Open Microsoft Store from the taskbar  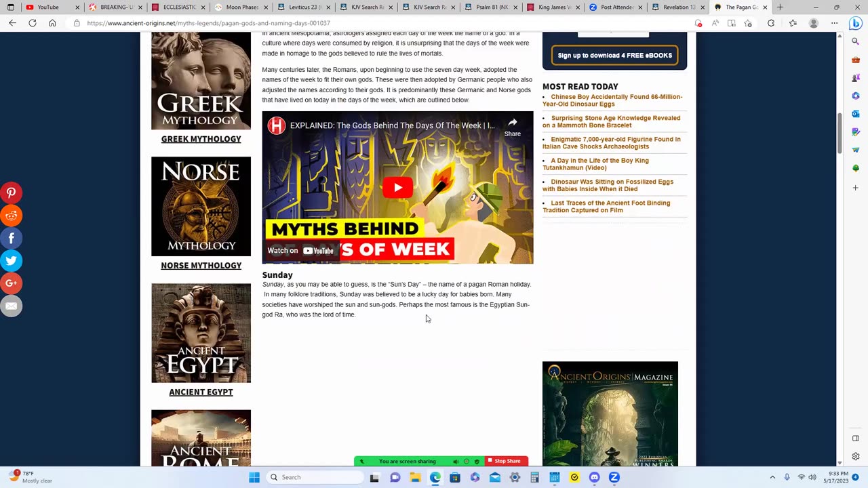click(x=455, y=477)
